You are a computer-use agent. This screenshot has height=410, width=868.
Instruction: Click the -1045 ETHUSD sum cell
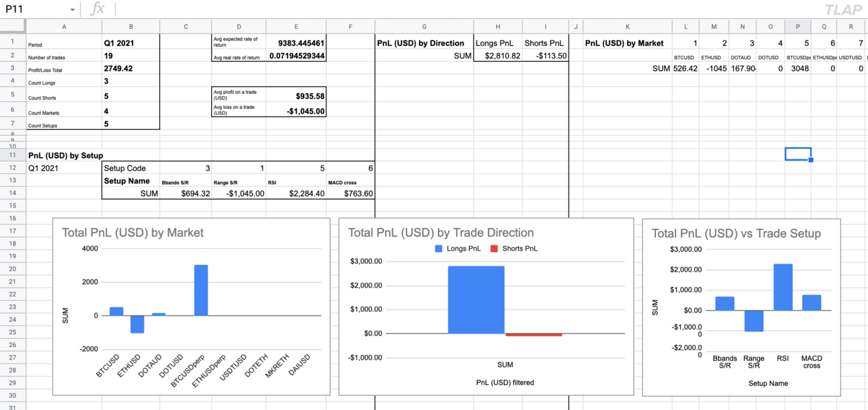click(x=714, y=69)
